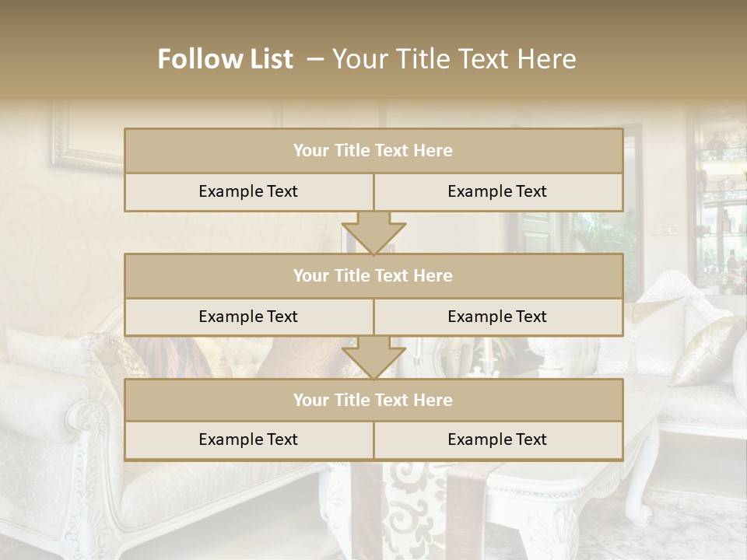Select "Your Title Text Here" in slide header
Screen dimensions: 747x560
point(454,59)
